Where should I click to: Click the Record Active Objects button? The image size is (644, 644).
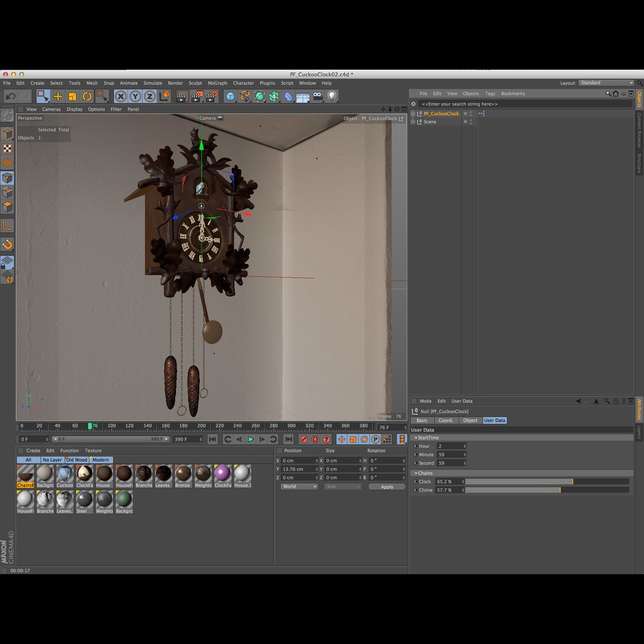click(304, 439)
